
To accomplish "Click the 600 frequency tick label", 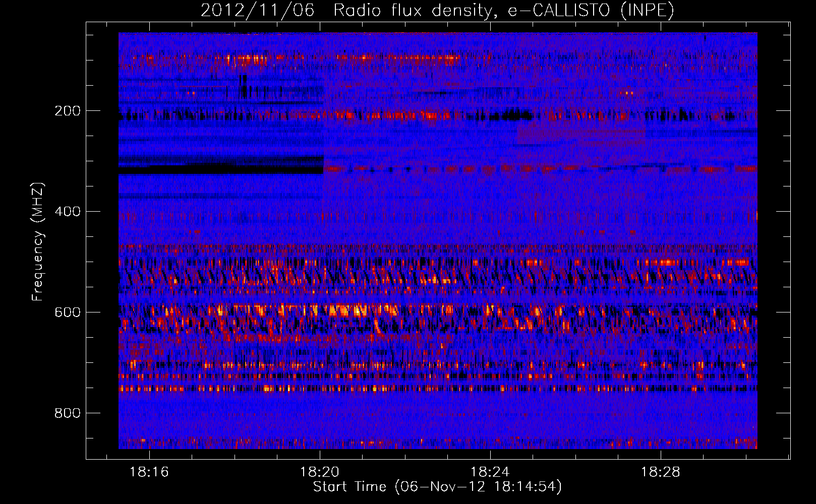I will tap(68, 312).
